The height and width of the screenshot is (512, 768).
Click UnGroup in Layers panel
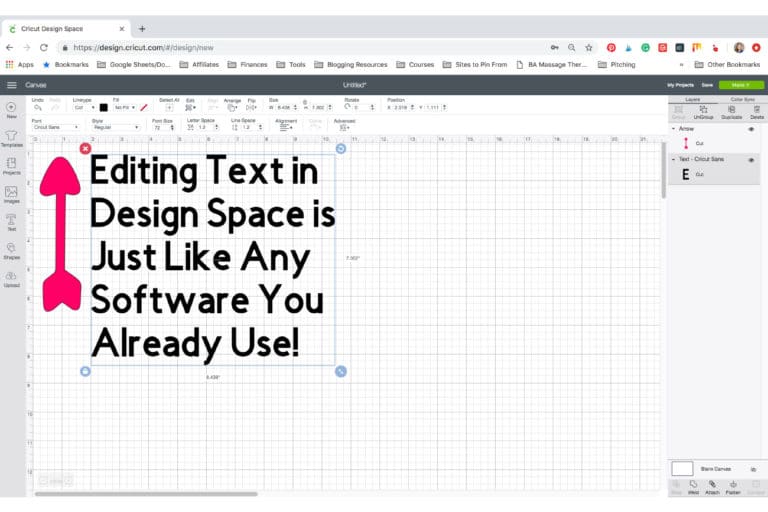(x=703, y=112)
